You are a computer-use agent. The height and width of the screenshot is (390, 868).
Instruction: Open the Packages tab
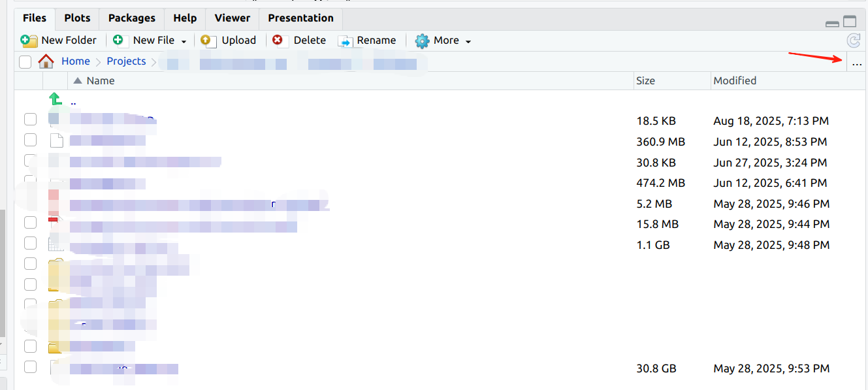tap(131, 18)
